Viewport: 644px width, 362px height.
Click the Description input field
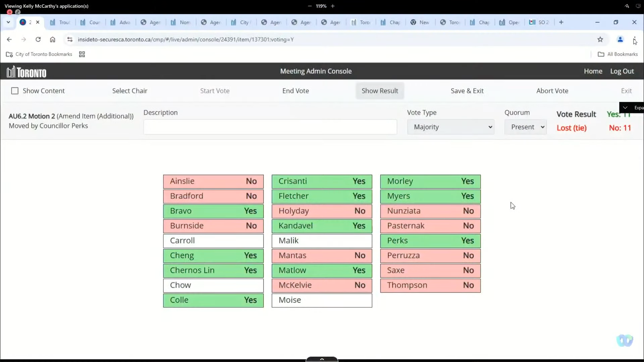point(270,127)
